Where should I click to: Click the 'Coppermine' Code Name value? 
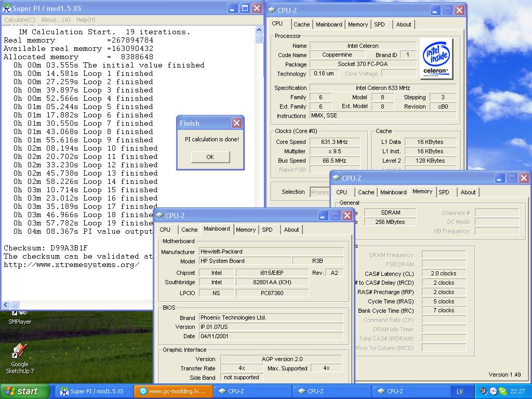(337, 55)
